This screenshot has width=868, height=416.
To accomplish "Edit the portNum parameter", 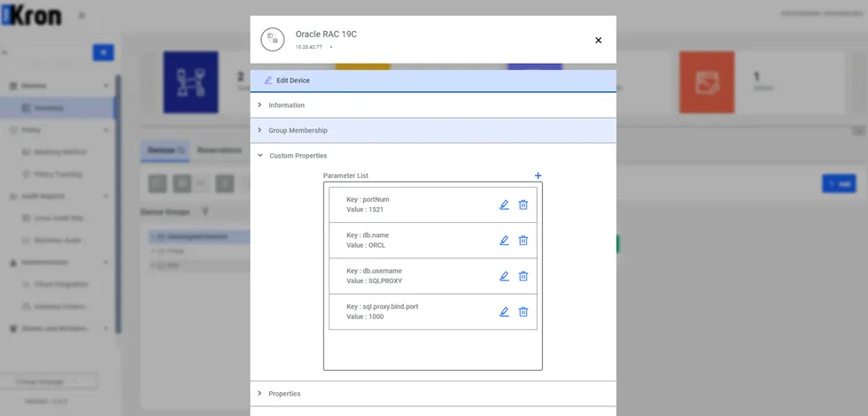I will click(x=504, y=204).
